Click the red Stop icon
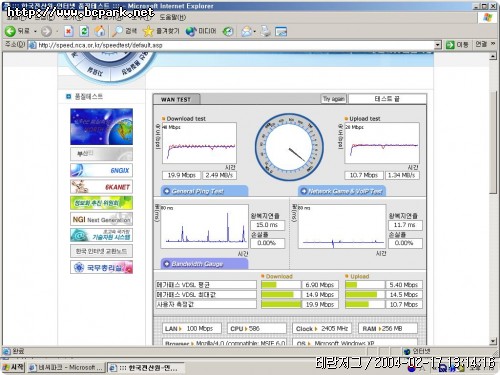The height and width of the screenshot is (375, 500). [69, 31]
